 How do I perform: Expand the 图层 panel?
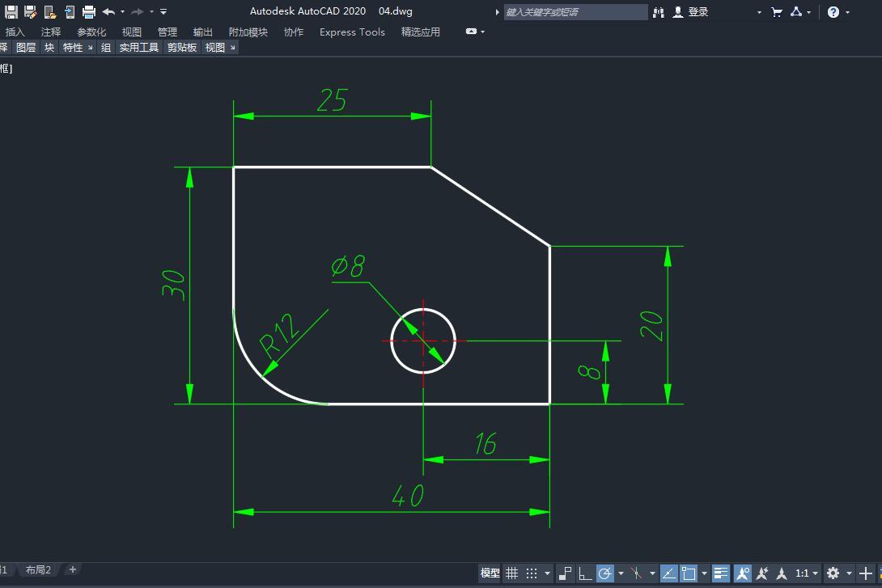26,48
